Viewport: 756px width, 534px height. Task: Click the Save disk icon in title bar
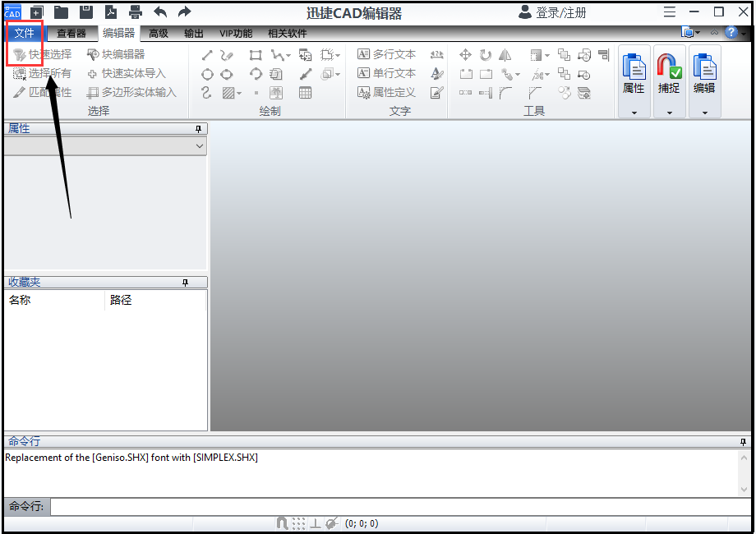tap(85, 12)
